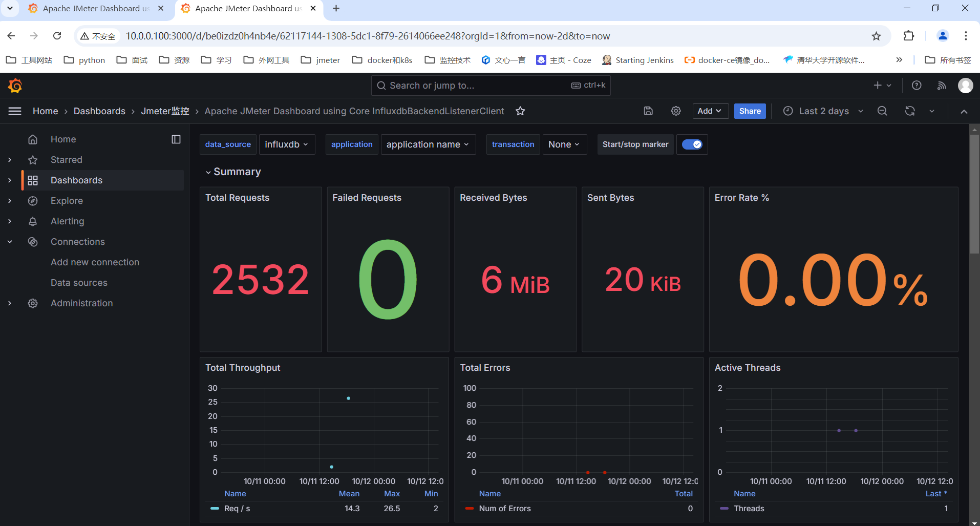Collapse top toolbar with up chevron
This screenshot has height=526, width=980.
(x=964, y=111)
